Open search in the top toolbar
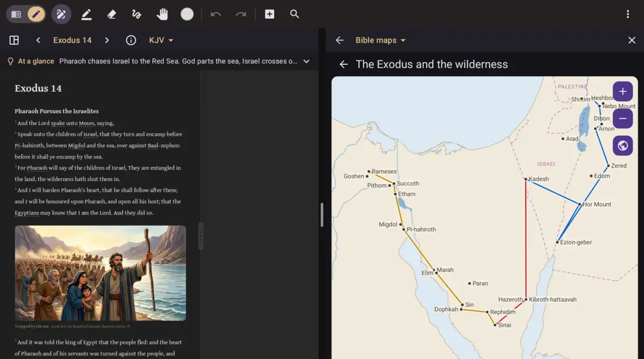Screen dimensions: 644x359 coord(294,15)
